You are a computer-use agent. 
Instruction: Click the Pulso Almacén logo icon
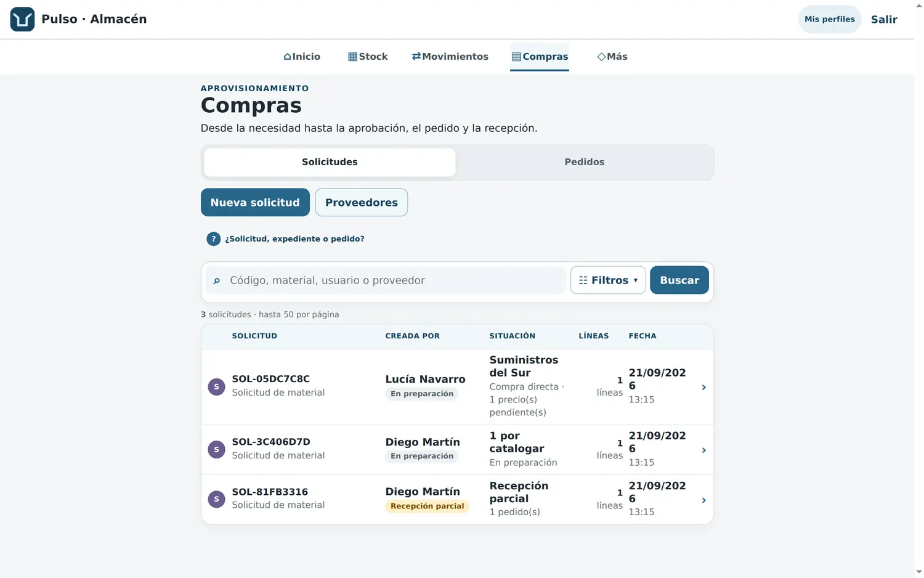[x=22, y=19]
